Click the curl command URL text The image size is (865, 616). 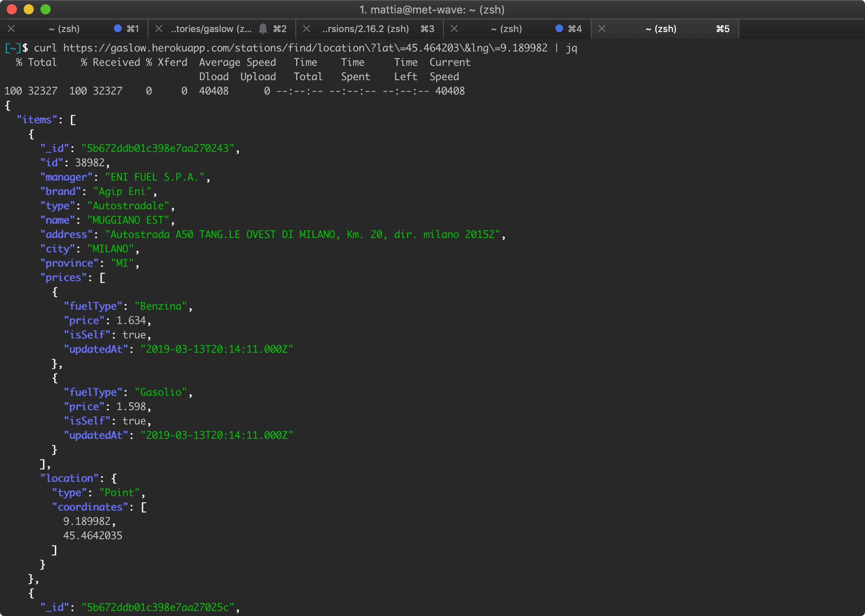305,48
